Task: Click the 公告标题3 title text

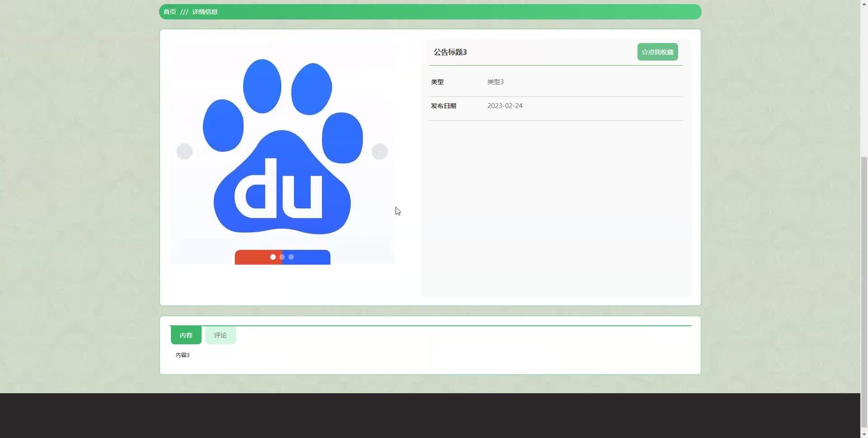Action: click(x=450, y=52)
